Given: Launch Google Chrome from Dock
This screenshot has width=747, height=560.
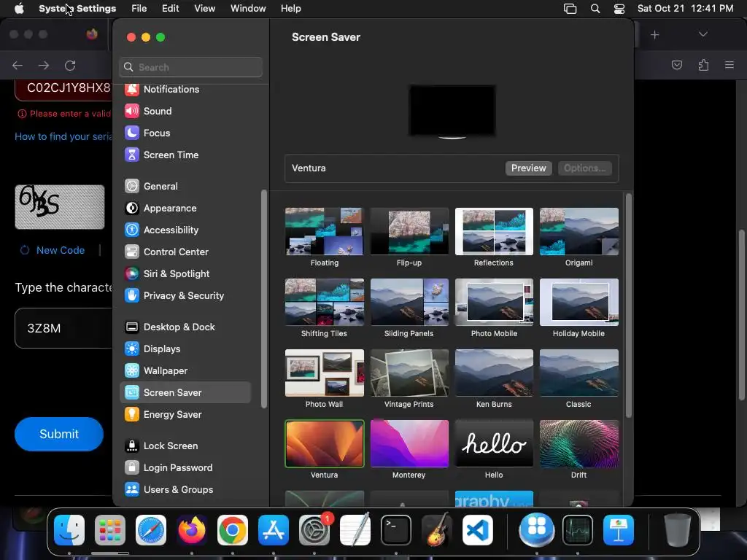Looking at the screenshot, I should pos(233,530).
